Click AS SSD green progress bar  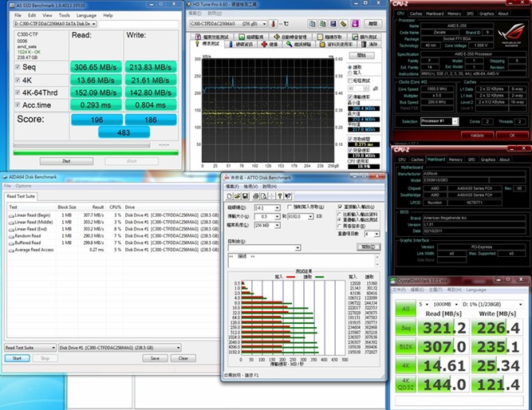pyautogui.click(x=96, y=153)
